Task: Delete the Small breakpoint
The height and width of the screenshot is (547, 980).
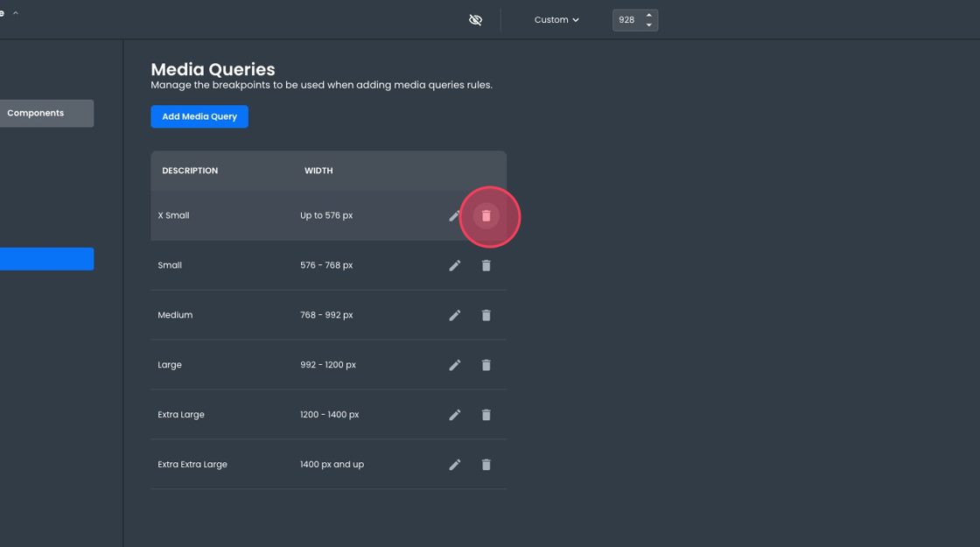Action: pos(486,265)
